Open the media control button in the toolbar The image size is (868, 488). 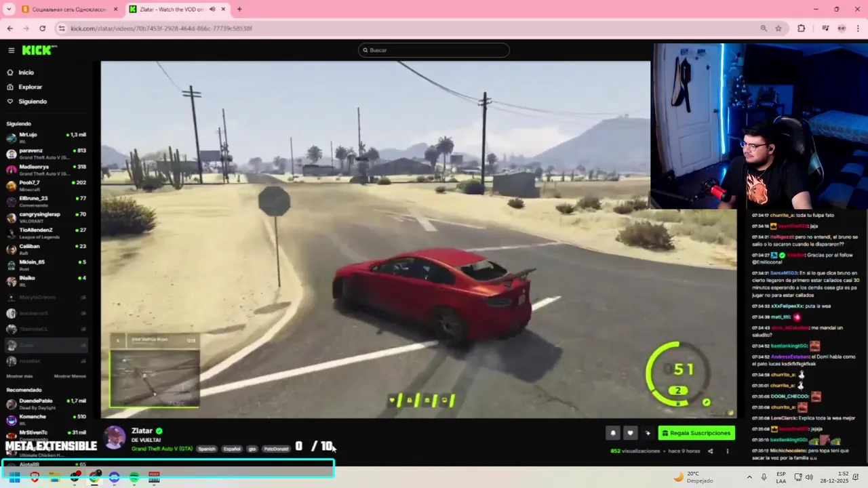(x=825, y=28)
